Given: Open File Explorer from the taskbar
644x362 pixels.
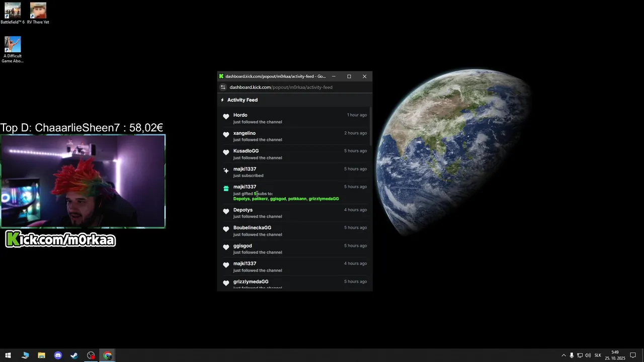Looking at the screenshot, I should (x=41, y=355).
